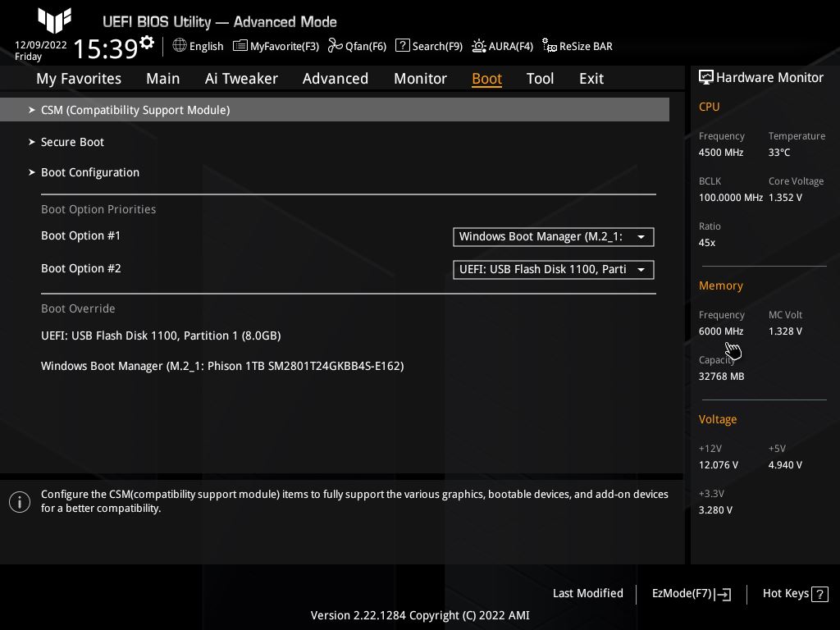Open Boot Option #1 dropdown
Screen dimensions: 840x630
(x=554, y=237)
